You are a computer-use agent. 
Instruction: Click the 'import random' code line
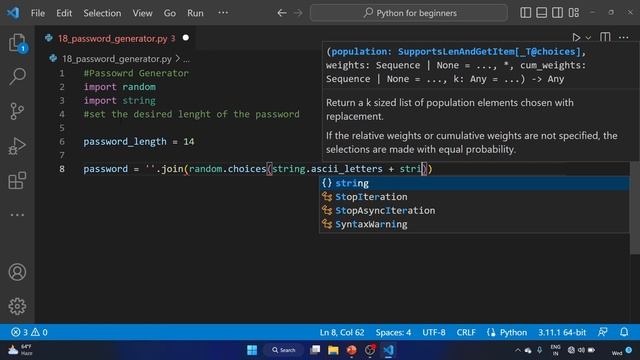point(120,87)
